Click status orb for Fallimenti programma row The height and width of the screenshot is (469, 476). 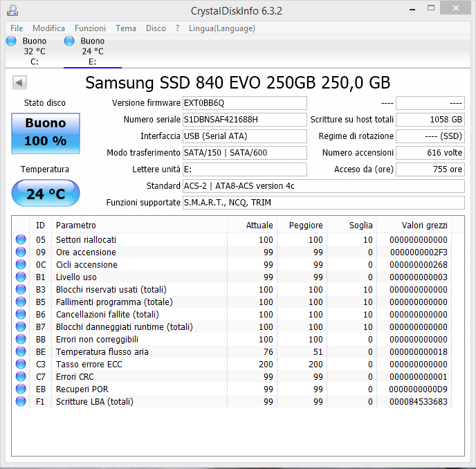21,302
